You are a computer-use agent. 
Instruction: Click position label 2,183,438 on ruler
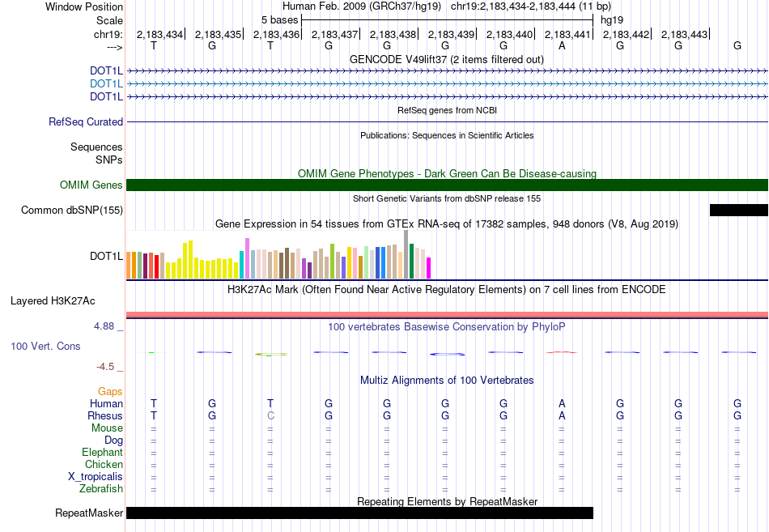point(393,34)
